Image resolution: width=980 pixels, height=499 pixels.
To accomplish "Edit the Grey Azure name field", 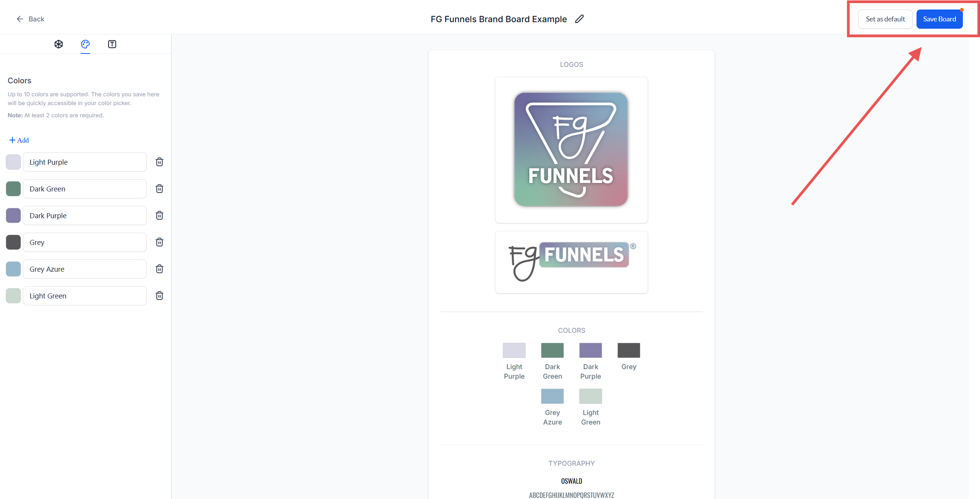I will point(85,269).
